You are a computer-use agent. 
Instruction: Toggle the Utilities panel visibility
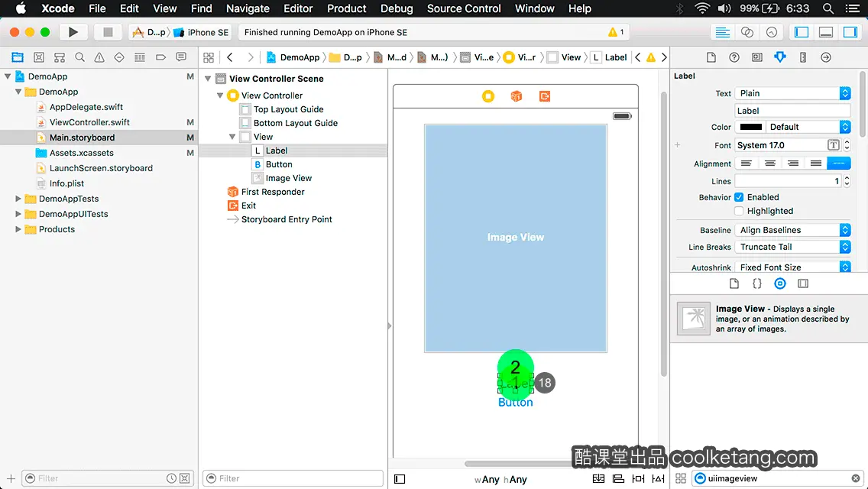coord(850,32)
